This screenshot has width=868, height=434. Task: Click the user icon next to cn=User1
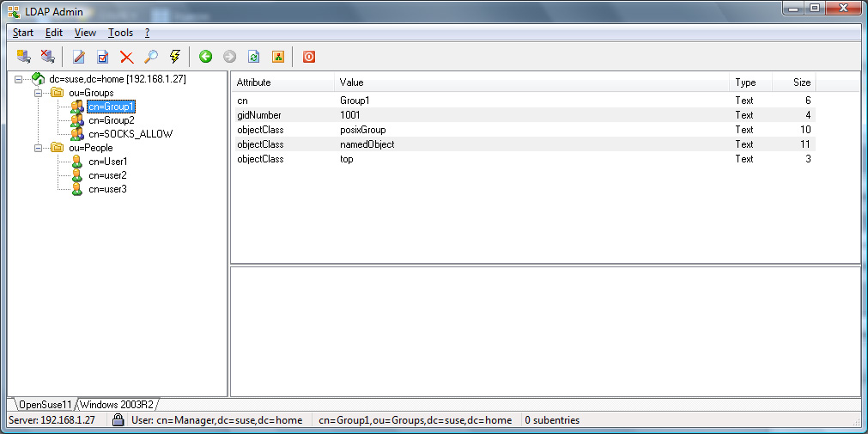(77, 162)
